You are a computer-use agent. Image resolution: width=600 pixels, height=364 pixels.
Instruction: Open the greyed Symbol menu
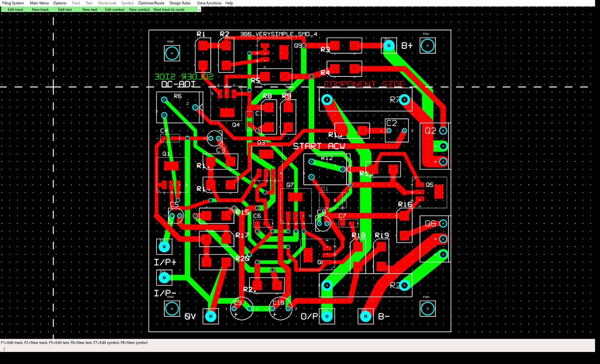coord(127,3)
